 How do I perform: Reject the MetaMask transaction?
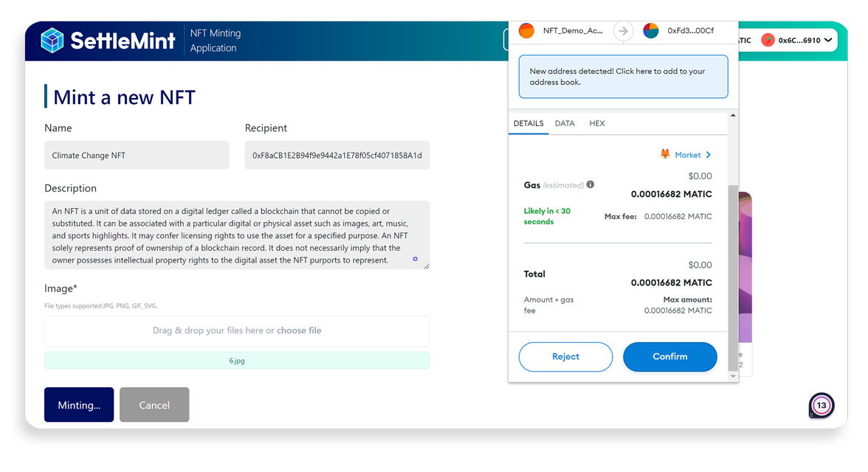(x=565, y=357)
